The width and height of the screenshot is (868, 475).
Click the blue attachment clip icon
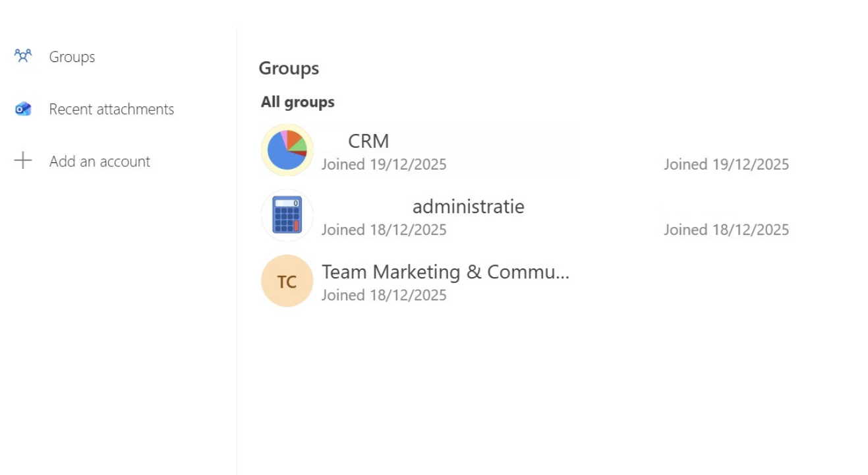click(22, 108)
